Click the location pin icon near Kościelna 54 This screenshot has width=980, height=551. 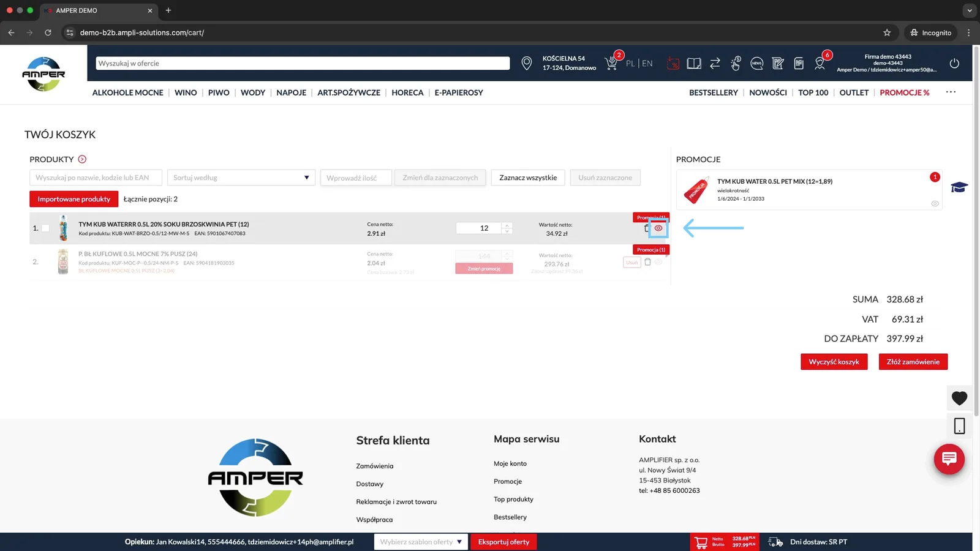click(526, 63)
